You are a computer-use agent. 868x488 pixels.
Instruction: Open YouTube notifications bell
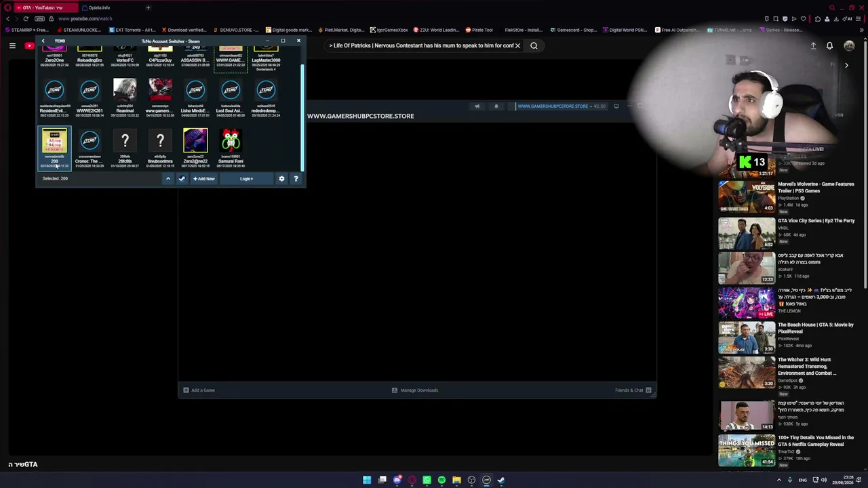click(829, 46)
